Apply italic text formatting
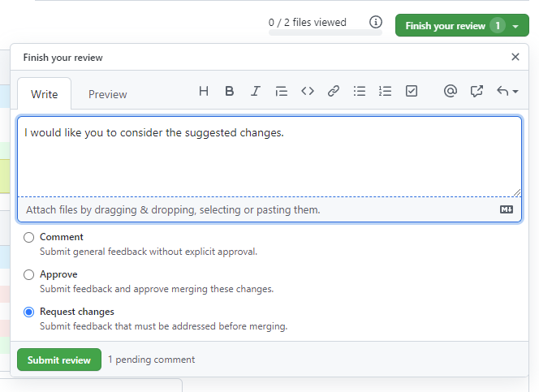This screenshot has width=539, height=392. (255, 92)
